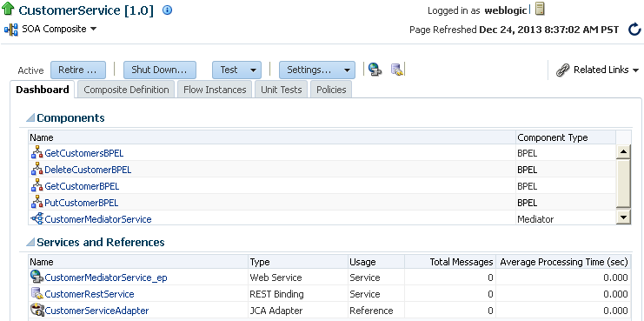
Task: Open the GetCustomersBPEL component link
Action: 83,153
